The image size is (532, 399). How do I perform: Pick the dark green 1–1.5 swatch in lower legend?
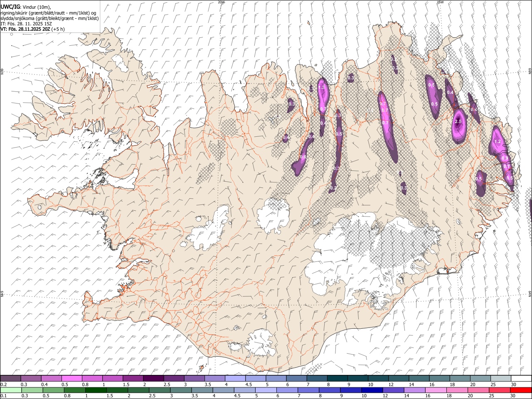pos(96,390)
